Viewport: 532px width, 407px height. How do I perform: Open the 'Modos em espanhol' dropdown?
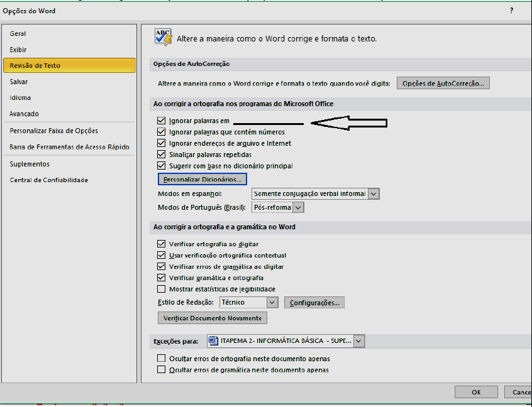374,194
